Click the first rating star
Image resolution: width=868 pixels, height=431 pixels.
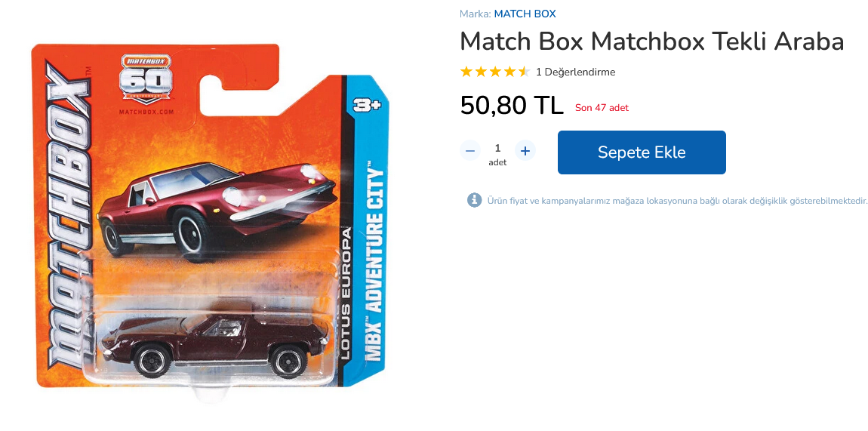click(466, 72)
